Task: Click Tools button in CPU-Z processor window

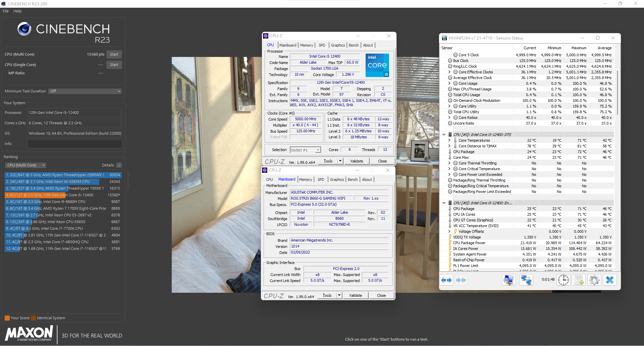Action: click(x=328, y=161)
